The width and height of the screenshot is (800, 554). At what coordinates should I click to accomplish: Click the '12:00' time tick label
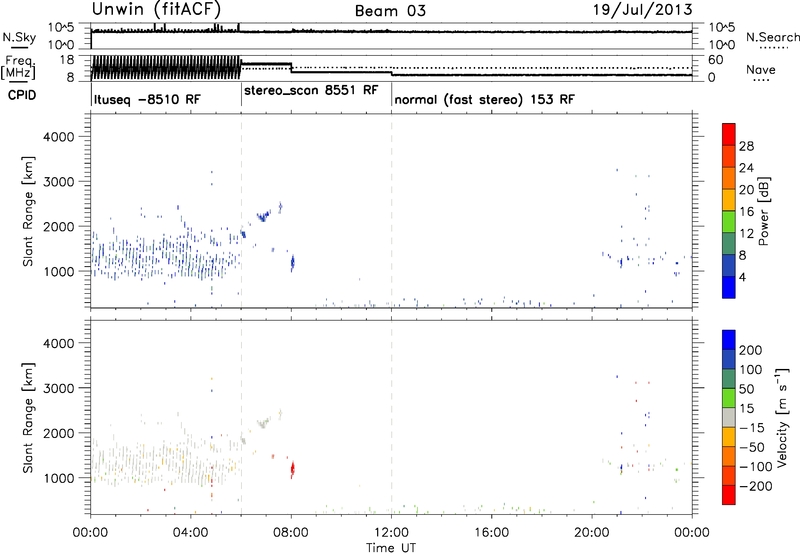(x=391, y=533)
